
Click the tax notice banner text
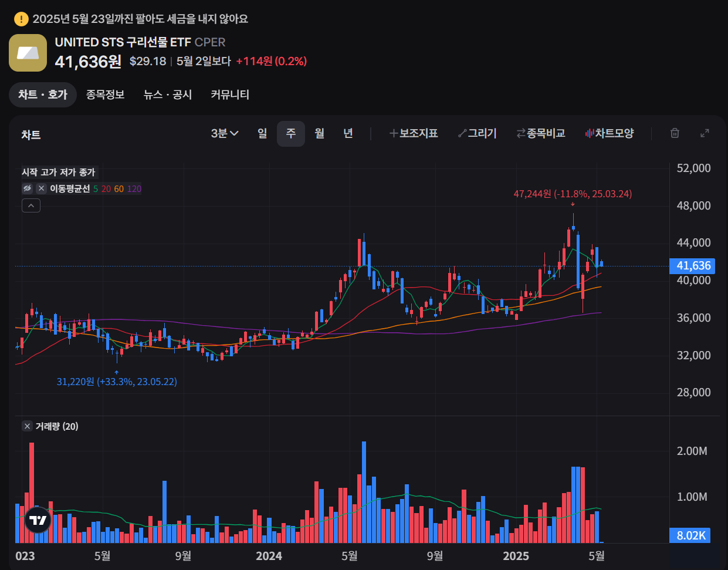[140, 19]
